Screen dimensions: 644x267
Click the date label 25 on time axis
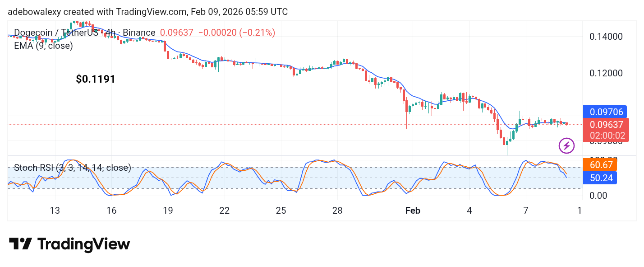point(281,211)
